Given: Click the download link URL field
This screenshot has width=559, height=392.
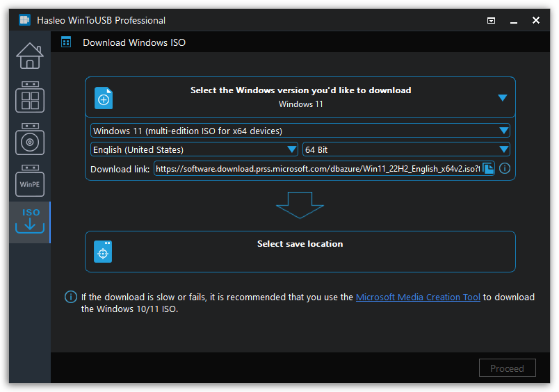Looking at the screenshot, I should click(318, 168).
